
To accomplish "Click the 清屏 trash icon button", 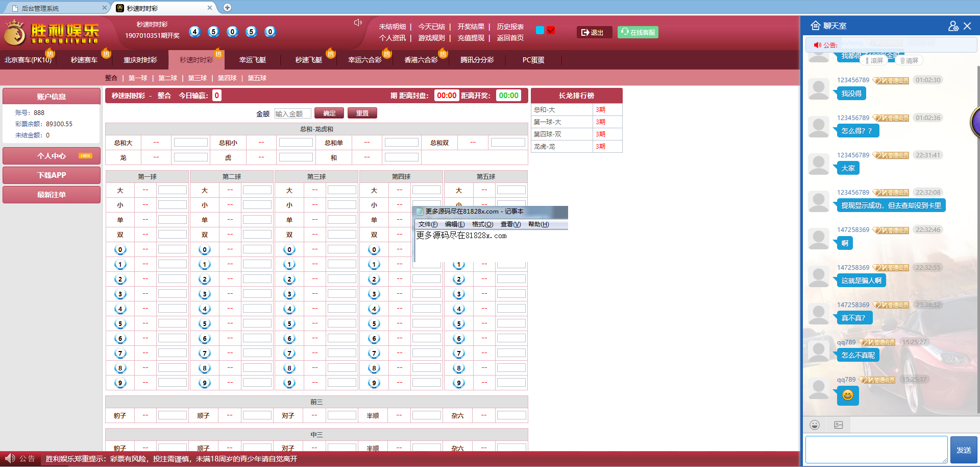I will 909,60.
